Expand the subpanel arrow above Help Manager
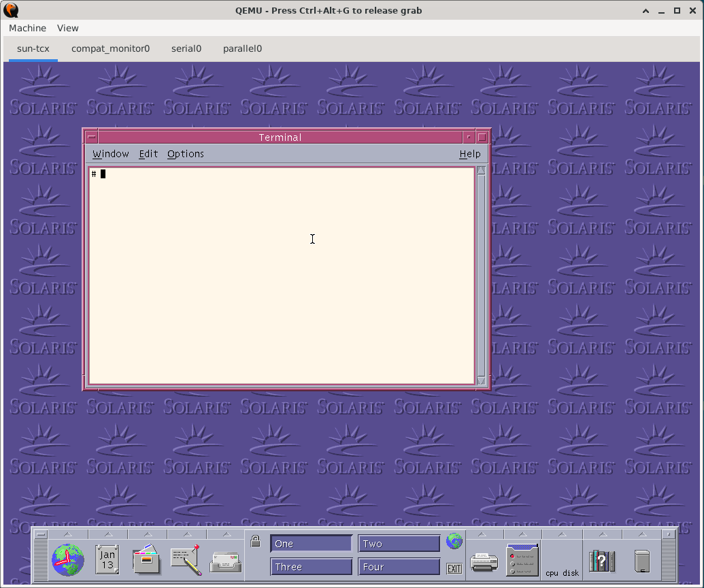The height and width of the screenshot is (588, 704). (x=602, y=534)
